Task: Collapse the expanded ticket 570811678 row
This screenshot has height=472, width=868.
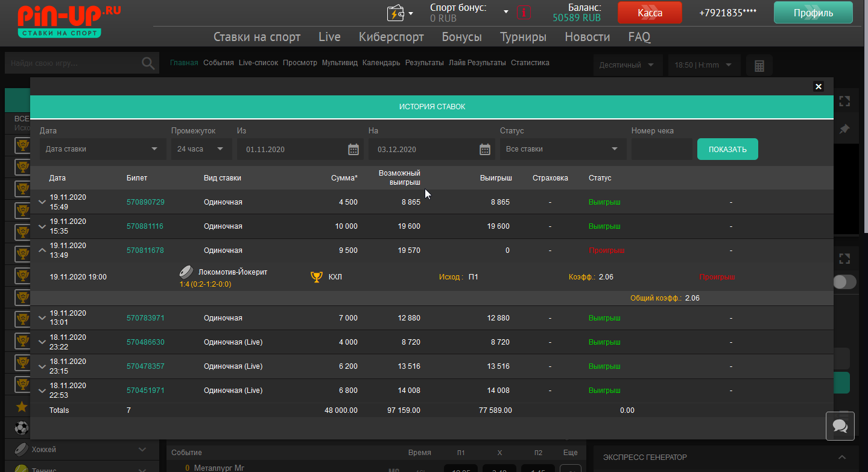Action: click(42, 250)
